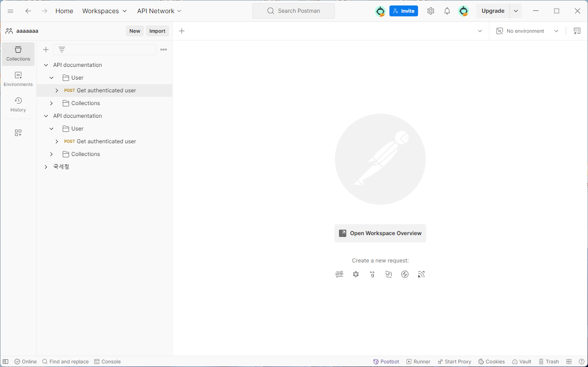The image size is (588, 367).
Task: Open Cookies manager in status bar
Action: pos(492,362)
